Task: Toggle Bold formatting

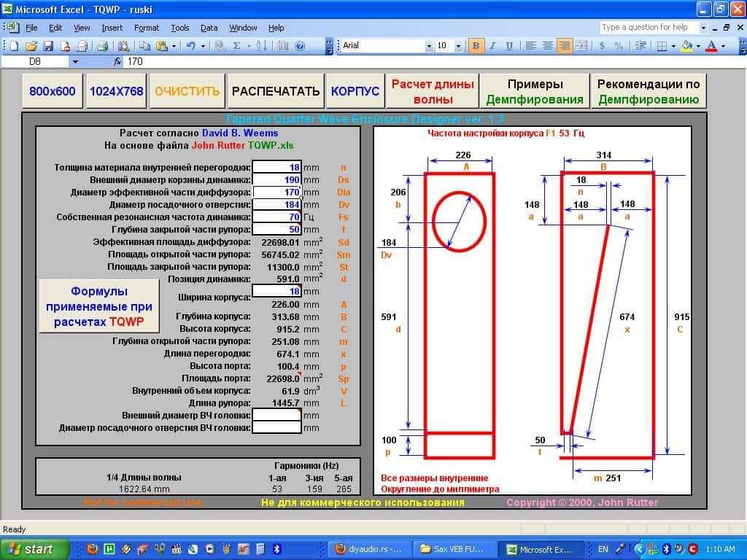Action: point(475,46)
